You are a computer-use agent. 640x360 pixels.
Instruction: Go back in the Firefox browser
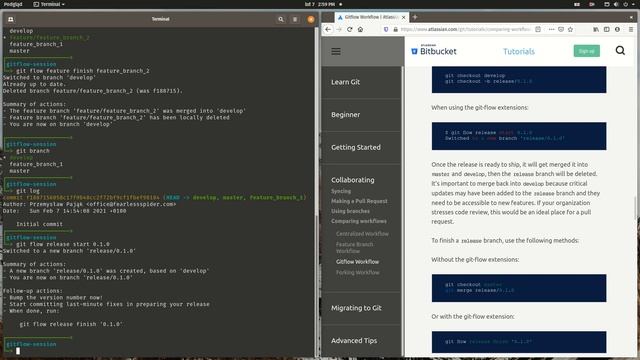tap(328, 29)
